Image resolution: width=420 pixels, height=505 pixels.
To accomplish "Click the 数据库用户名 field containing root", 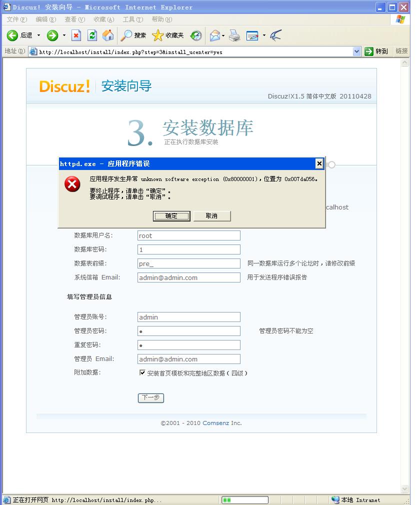I will (x=188, y=235).
